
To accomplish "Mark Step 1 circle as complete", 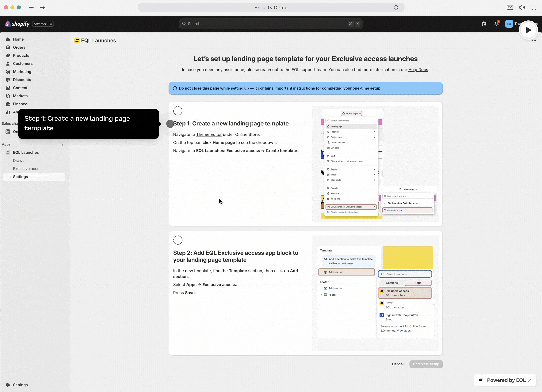I will [x=178, y=111].
